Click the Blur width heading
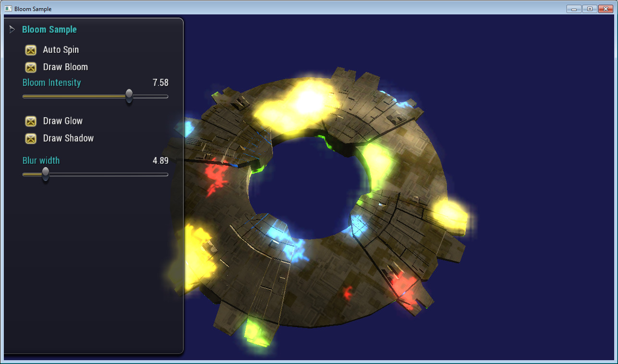The height and width of the screenshot is (364, 618). 41,160
